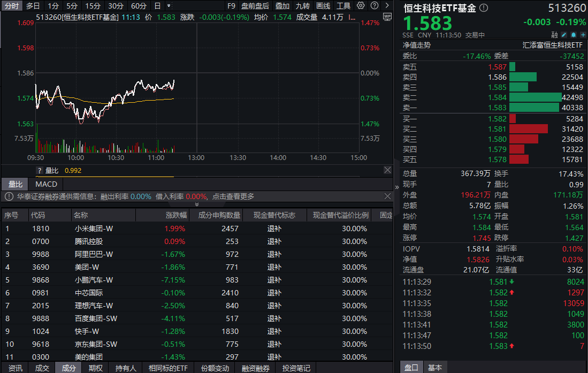
Task: Click the blue pencil edit icon
Action: [x=563, y=34]
